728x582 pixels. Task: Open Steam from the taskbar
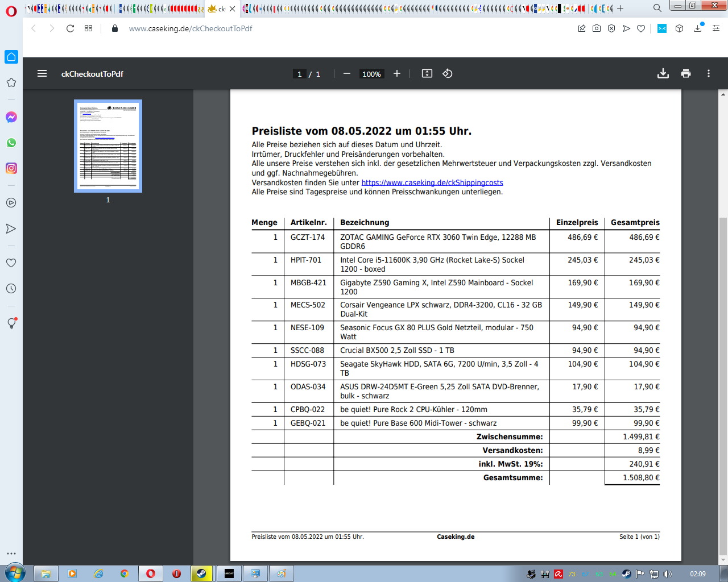point(201,573)
